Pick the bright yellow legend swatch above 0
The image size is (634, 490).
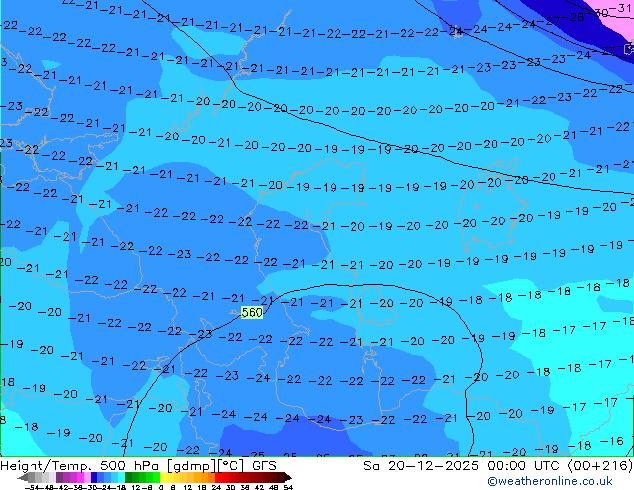click(163, 477)
